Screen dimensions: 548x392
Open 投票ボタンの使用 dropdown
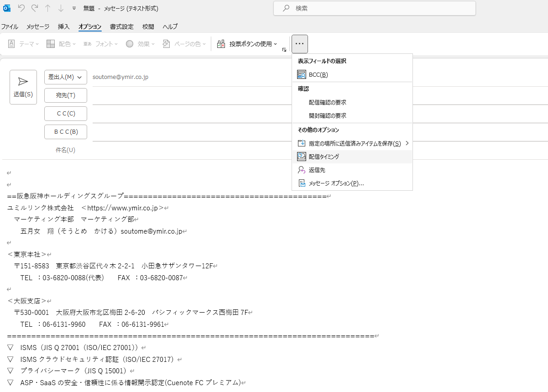click(x=247, y=44)
